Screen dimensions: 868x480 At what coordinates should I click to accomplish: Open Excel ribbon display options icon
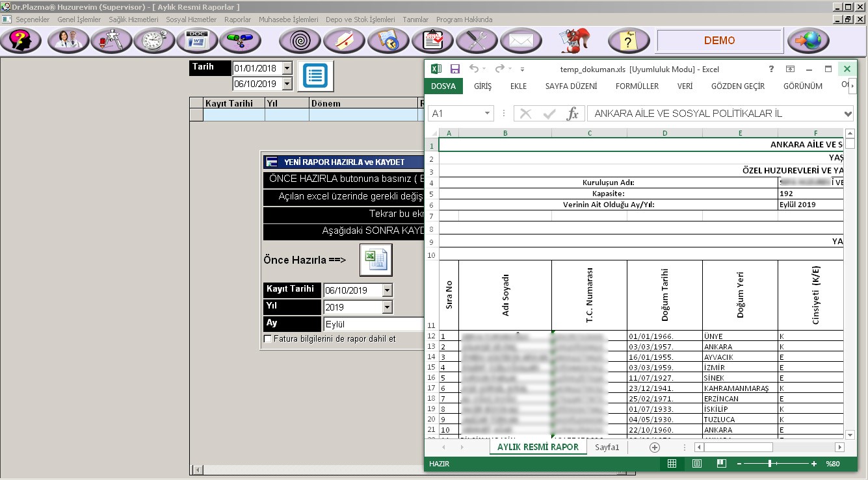pos(790,69)
